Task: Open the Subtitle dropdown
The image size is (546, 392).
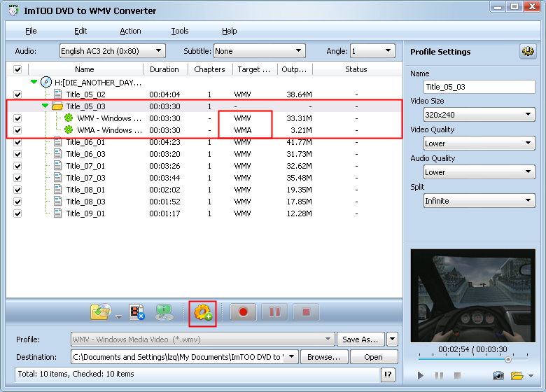Action: click(x=260, y=51)
